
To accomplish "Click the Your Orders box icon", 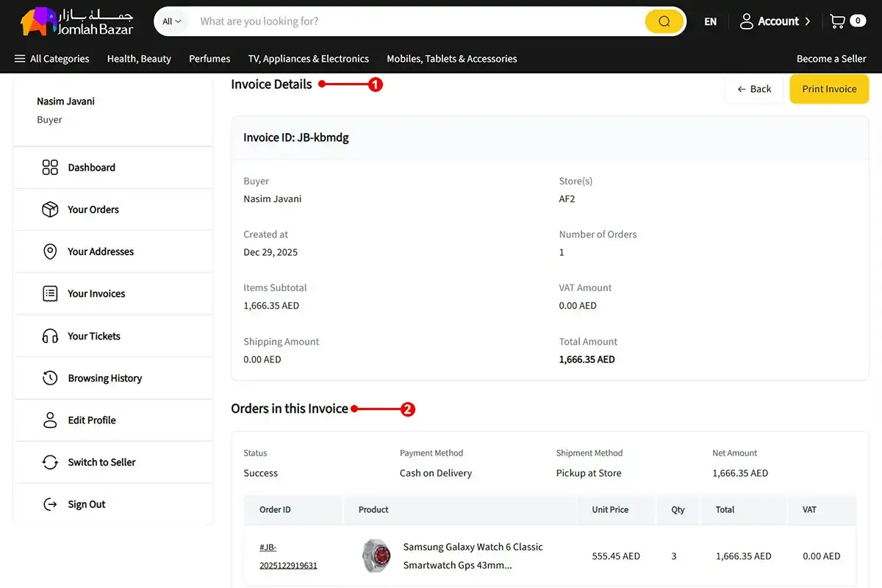I will pyautogui.click(x=50, y=209).
